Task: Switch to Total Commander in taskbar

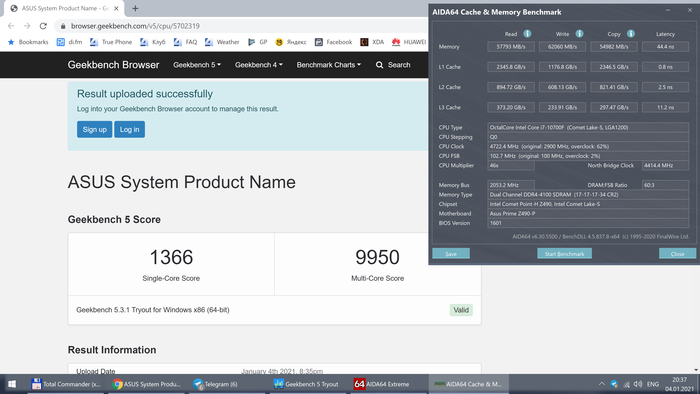Action: click(x=66, y=384)
